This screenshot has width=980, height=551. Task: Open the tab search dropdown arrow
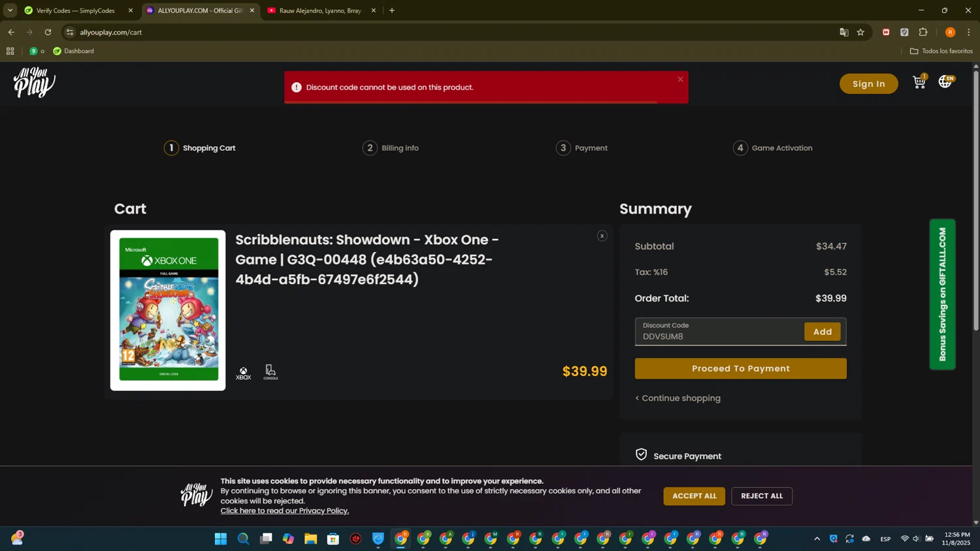[10, 10]
